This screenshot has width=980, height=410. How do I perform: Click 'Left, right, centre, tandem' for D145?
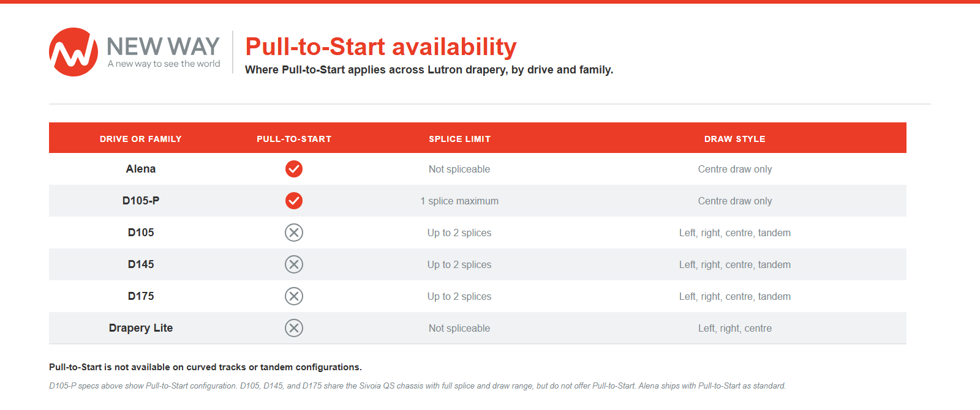pyautogui.click(x=735, y=264)
